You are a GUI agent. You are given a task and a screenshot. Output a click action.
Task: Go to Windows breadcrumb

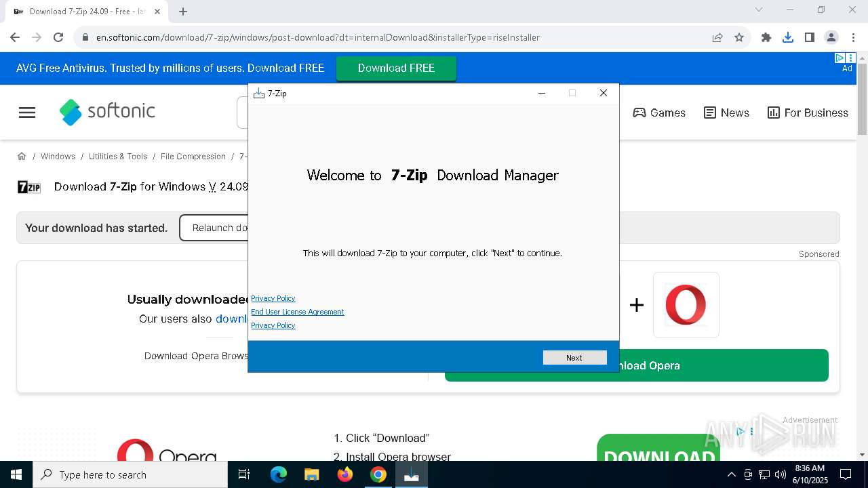(58, 156)
